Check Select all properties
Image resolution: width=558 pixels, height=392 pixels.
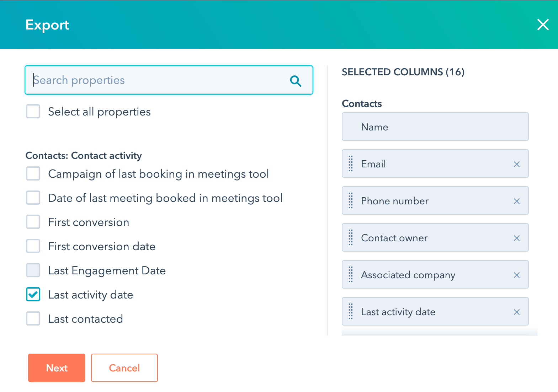click(33, 111)
